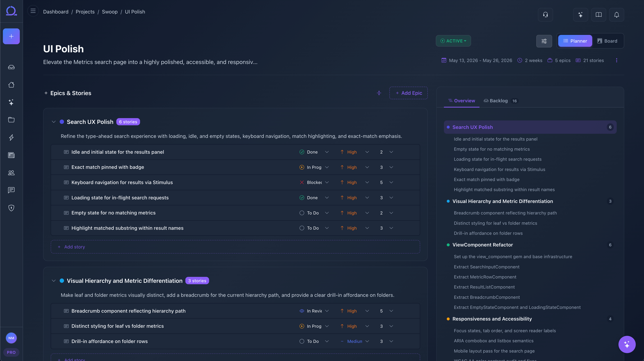Click the headset support icon
644x361 pixels.
click(x=545, y=15)
